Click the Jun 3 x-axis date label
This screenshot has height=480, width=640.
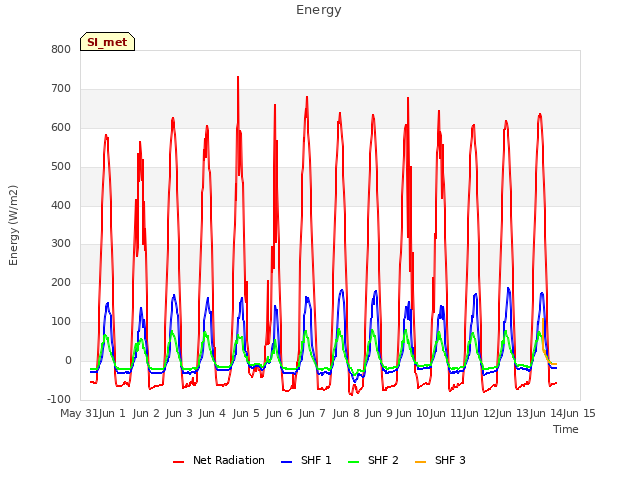click(x=179, y=413)
